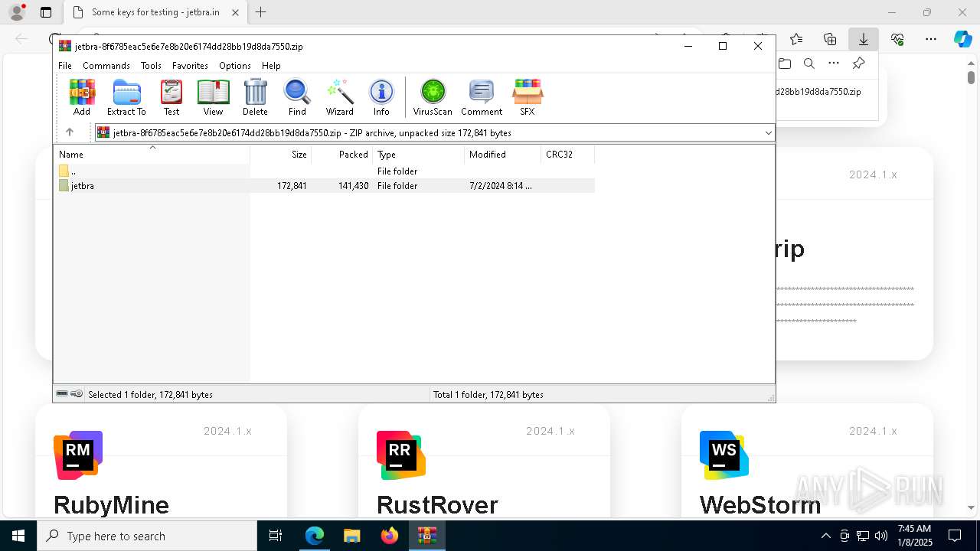Click the SFX toolbar icon
Image resolution: width=980 pixels, height=551 pixels.
(x=528, y=98)
